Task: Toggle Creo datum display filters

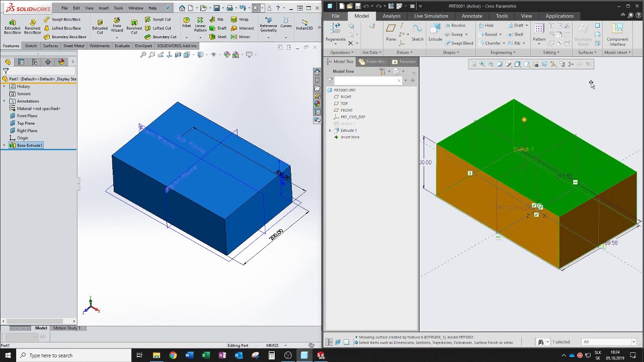Action: 553,64
